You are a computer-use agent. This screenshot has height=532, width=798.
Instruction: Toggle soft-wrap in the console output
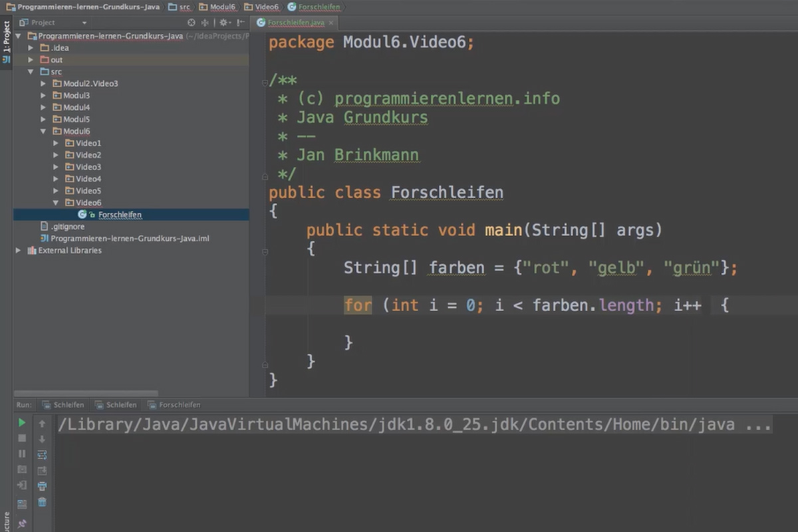pos(42,455)
